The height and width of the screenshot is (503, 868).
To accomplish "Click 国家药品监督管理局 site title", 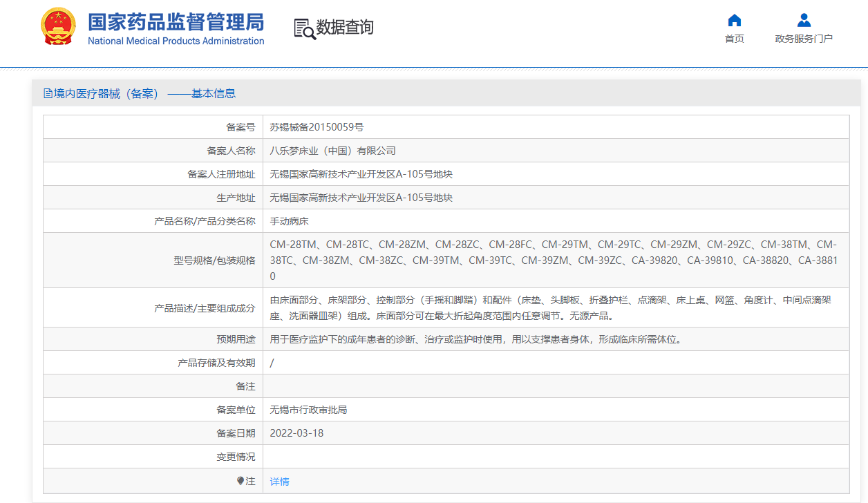I will [x=176, y=22].
